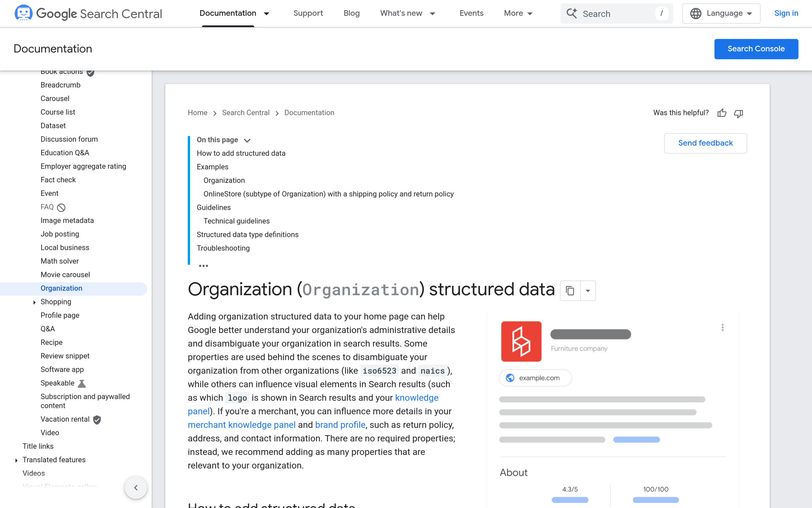Open Local business in sidebar
This screenshot has width=812, height=508.
(x=65, y=248)
